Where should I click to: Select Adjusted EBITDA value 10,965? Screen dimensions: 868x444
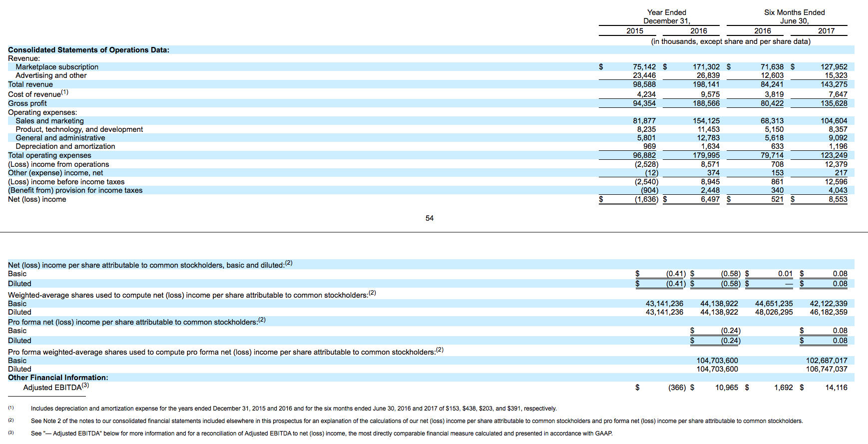727,388
